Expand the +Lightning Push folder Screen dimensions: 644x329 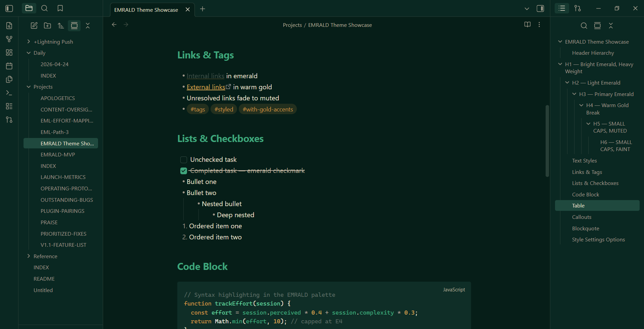pyautogui.click(x=29, y=42)
